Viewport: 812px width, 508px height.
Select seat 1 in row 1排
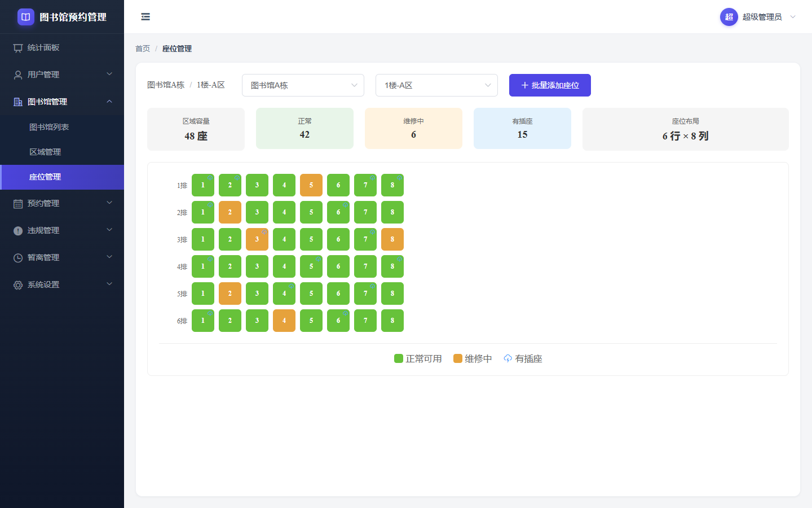[x=203, y=185]
